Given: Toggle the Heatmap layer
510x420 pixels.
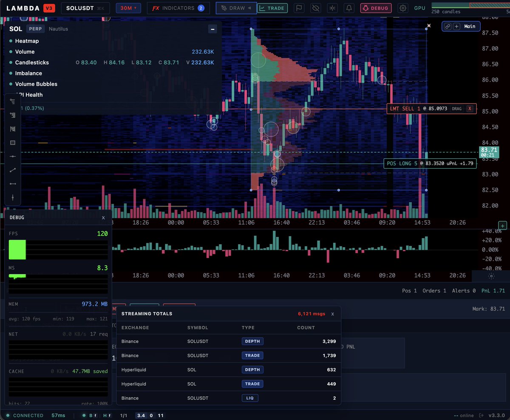Looking at the screenshot, I should [27, 41].
